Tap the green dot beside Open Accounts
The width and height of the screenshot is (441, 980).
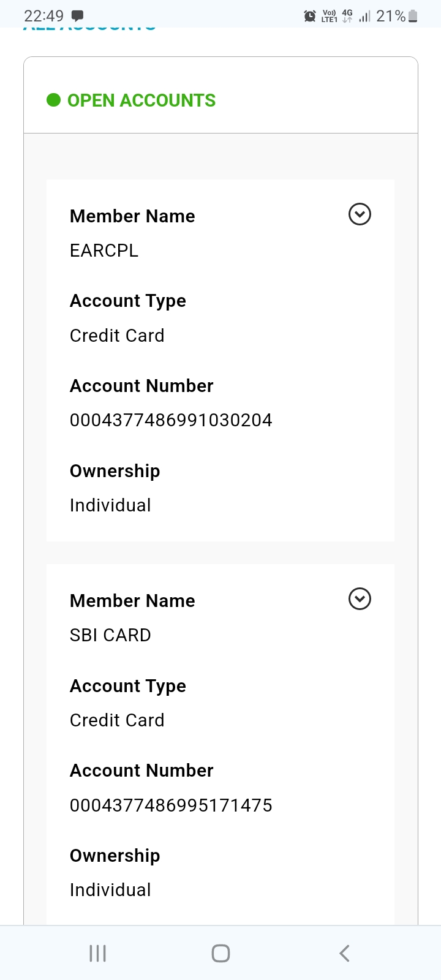54,100
